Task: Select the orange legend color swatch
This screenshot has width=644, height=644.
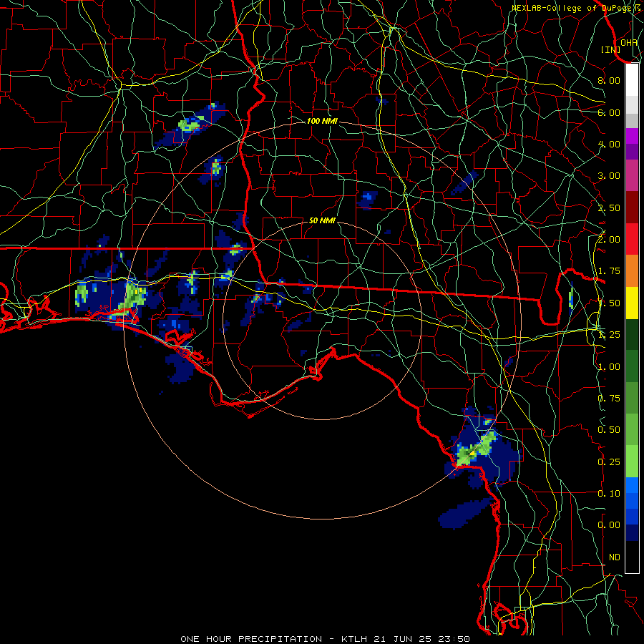Action: click(632, 270)
